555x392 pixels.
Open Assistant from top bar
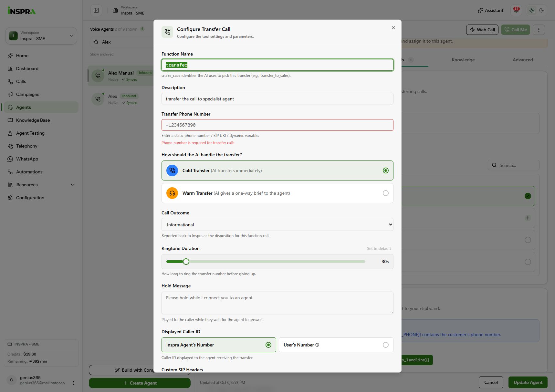click(x=490, y=10)
